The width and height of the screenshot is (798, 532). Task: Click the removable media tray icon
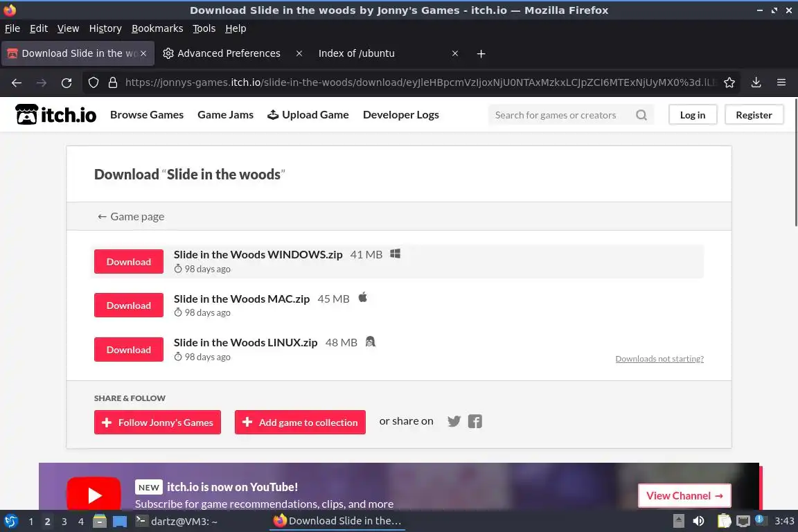click(x=678, y=522)
